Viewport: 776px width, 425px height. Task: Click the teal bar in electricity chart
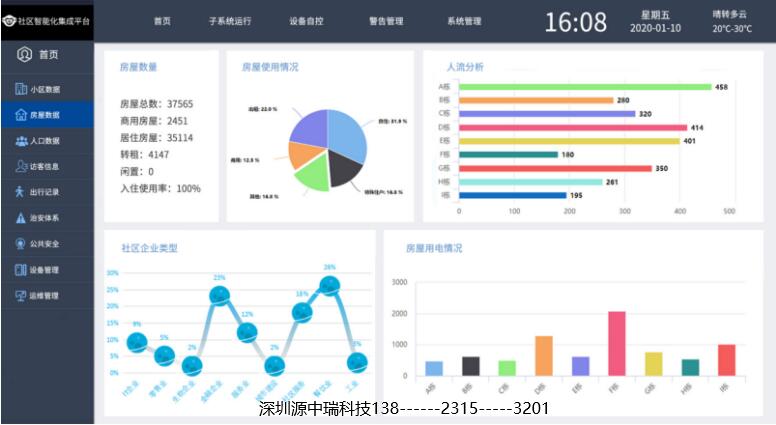coord(690,367)
